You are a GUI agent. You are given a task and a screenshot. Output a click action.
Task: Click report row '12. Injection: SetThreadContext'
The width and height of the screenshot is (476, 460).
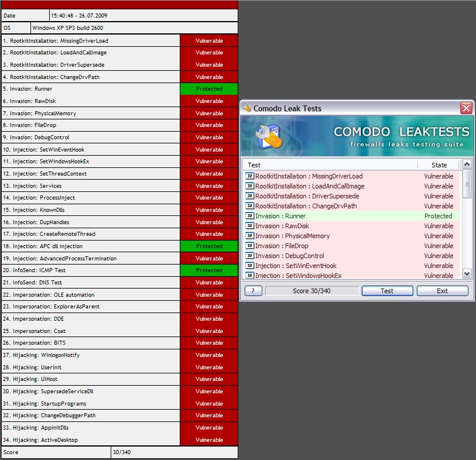point(91,174)
